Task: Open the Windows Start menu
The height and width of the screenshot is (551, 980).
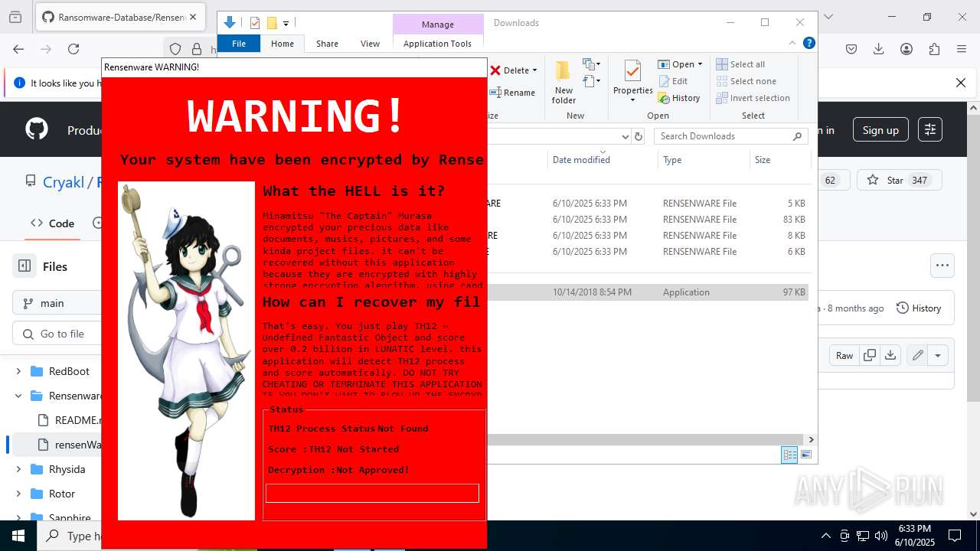Action: click(18, 536)
